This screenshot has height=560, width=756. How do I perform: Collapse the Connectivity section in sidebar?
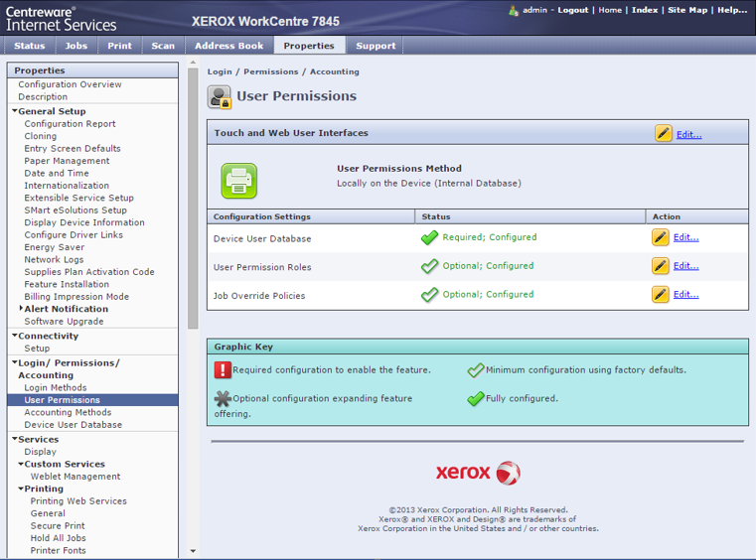pyautogui.click(x=15, y=336)
